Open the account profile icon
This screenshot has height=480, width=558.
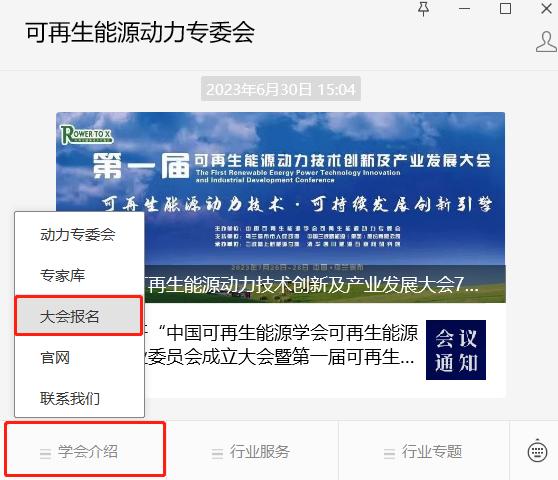[x=547, y=42]
